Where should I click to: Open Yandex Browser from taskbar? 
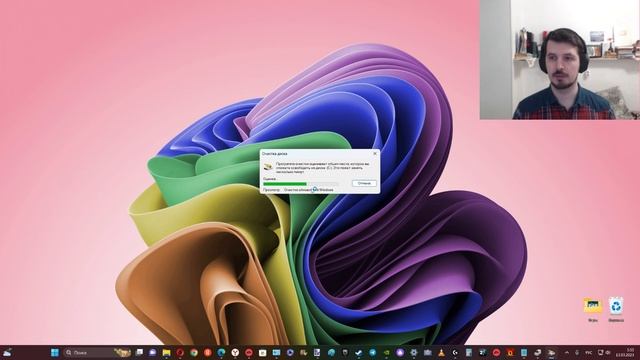coord(235,353)
